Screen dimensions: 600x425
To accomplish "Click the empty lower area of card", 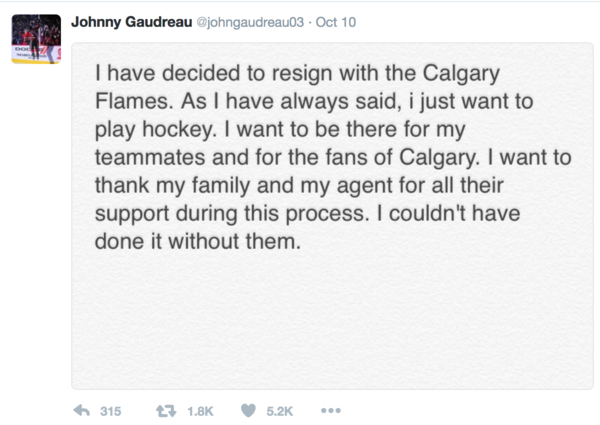I will tap(332, 321).
